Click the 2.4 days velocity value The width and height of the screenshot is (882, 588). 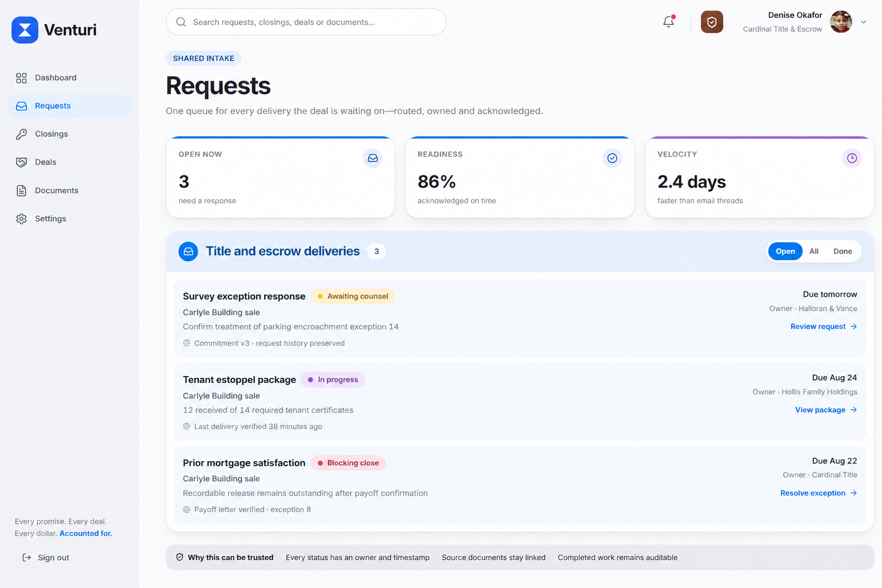691,181
